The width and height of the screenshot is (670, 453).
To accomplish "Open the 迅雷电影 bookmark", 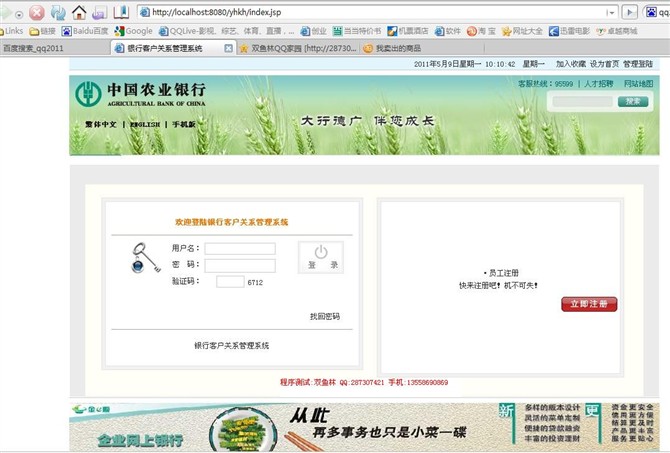I will coord(569,31).
